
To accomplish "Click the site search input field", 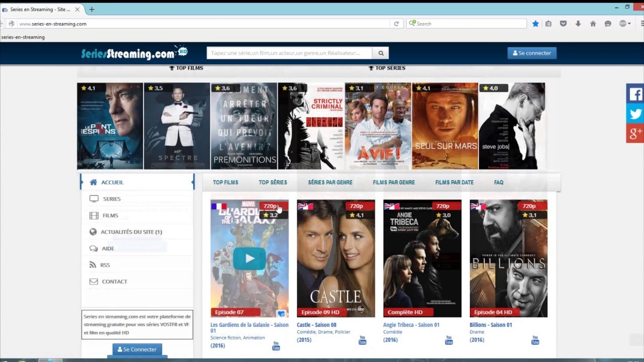I will (289, 53).
